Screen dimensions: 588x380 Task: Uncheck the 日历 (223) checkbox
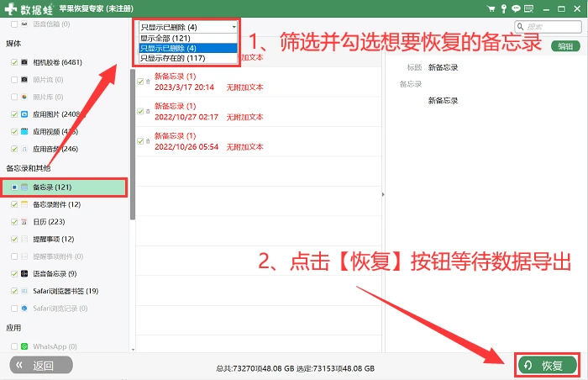14,222
